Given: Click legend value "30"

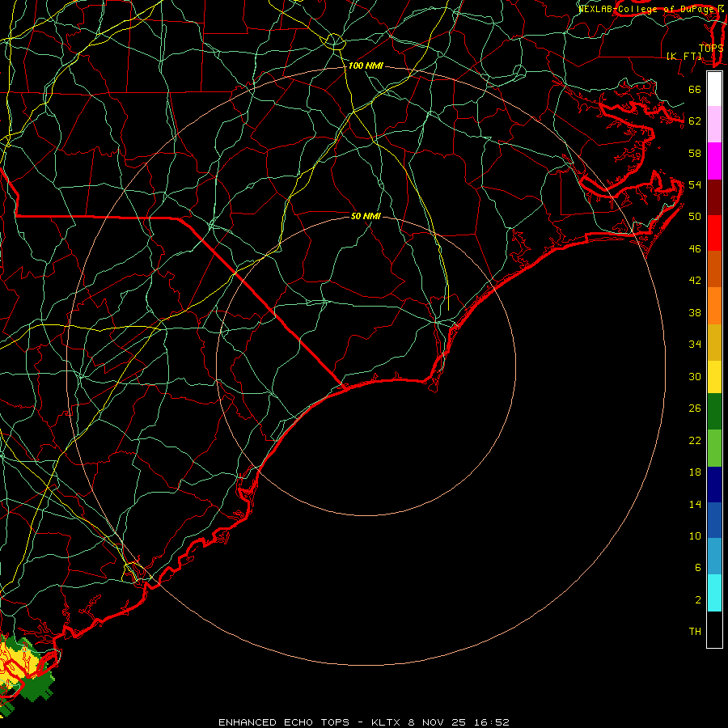Looking at the screenshot, I should click(x=695, y=376).
